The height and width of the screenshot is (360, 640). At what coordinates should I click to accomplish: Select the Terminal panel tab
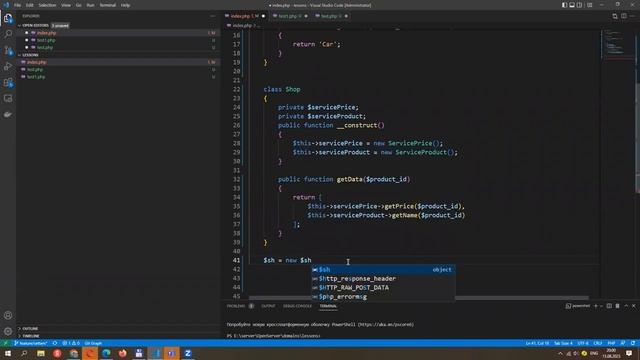click(x=328, y=306)
